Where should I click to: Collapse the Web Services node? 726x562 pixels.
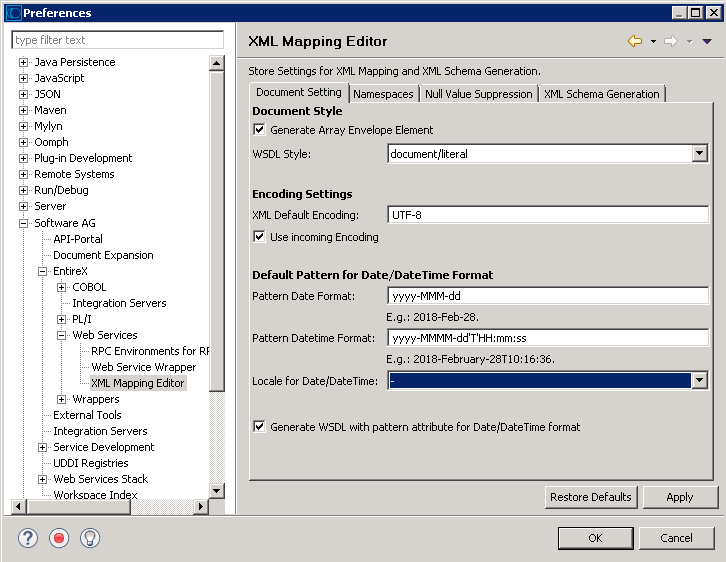[61, 335]
